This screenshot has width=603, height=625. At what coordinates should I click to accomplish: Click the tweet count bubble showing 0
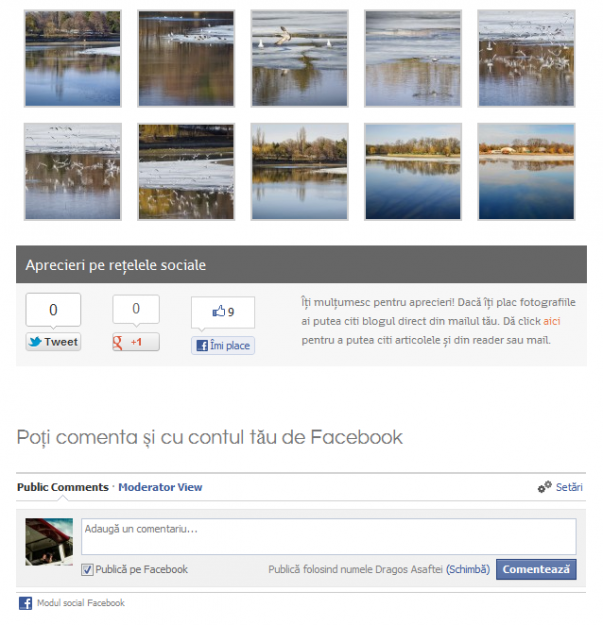click(53, 310)
